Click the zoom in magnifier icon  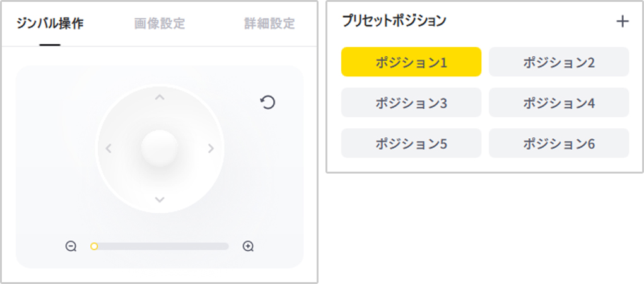(248, 246)
